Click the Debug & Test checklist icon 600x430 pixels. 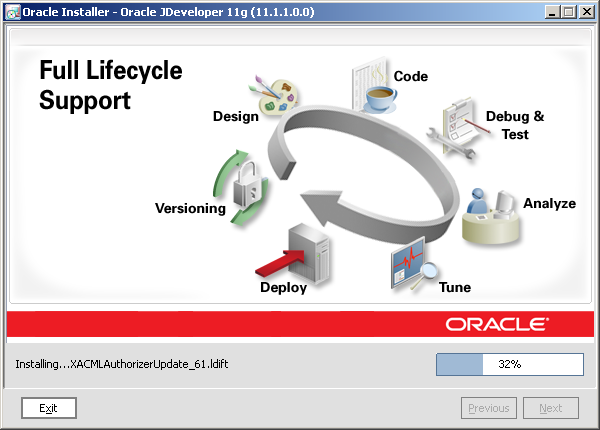coord(457,128)
